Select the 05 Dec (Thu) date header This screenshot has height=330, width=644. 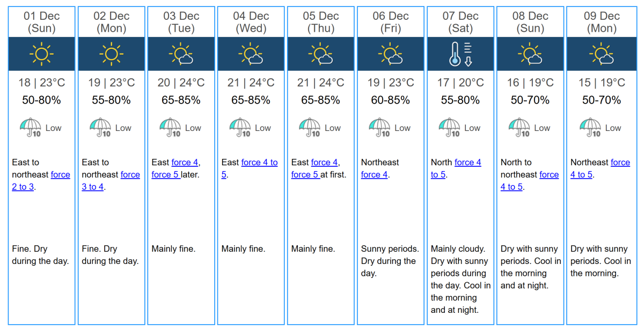click(x=321, y=22)
